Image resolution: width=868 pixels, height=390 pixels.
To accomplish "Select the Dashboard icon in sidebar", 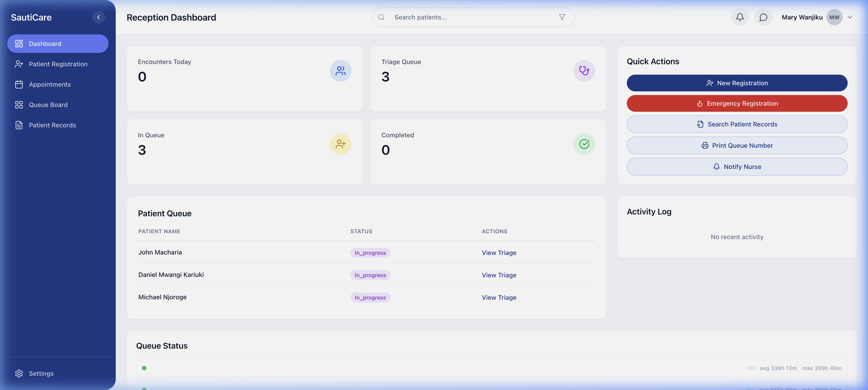I will tap(19, 43).
